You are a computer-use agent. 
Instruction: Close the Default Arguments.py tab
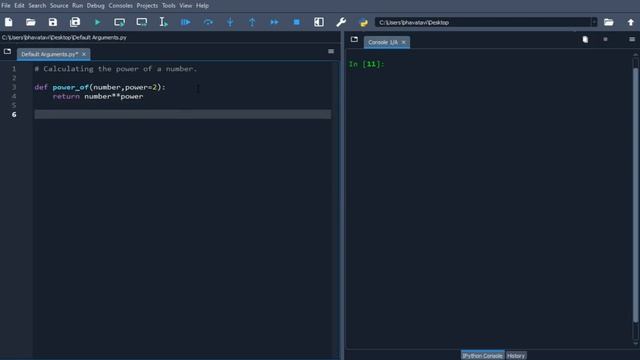click(84, 54)
